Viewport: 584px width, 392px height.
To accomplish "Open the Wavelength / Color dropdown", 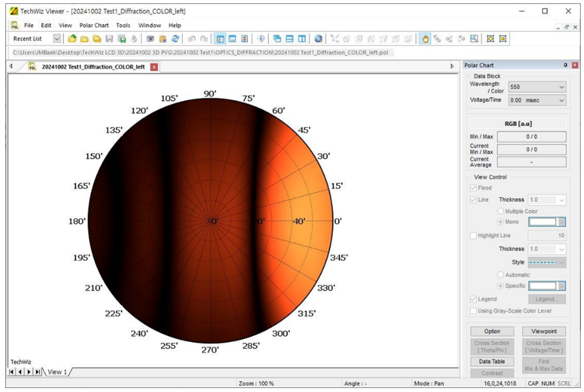I will (536, 87).
